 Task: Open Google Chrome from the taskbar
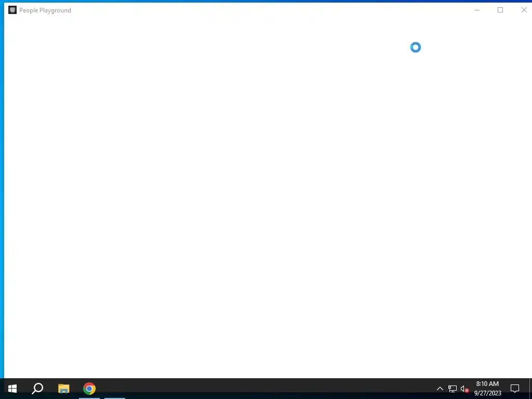pos(89,389)
